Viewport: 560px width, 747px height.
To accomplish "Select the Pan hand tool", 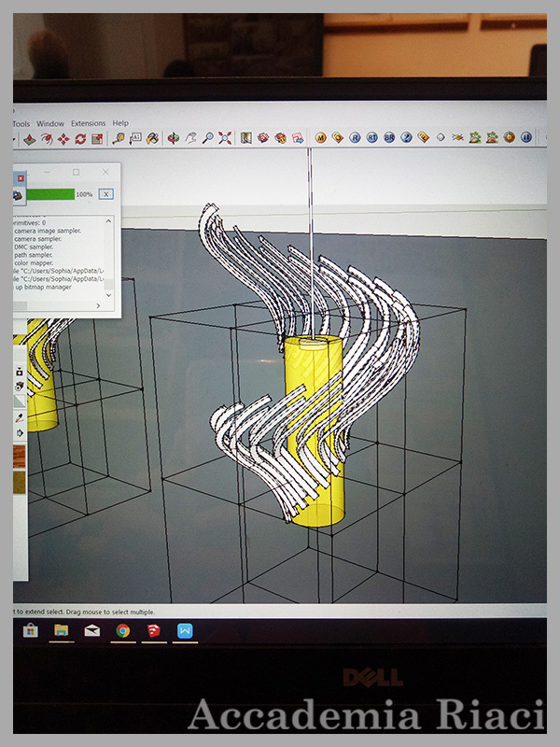I will coord(190,138).
